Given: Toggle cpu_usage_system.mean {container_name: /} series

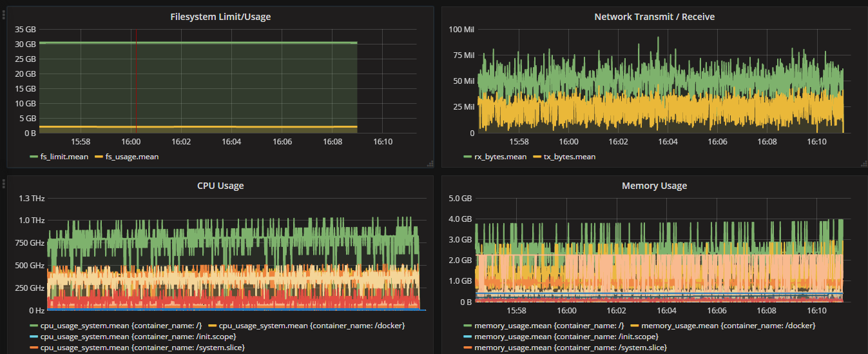Looking at the screenshot, I should [x=121, y=326].
